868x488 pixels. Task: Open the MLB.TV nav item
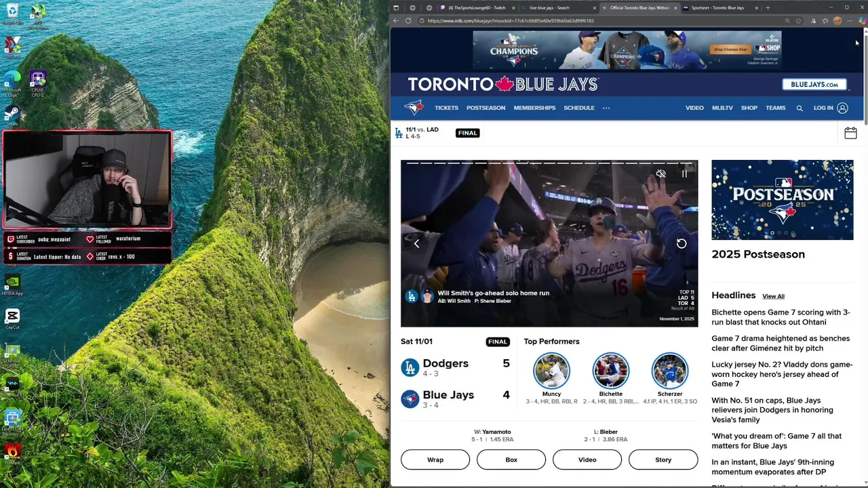tap(722, 108)
